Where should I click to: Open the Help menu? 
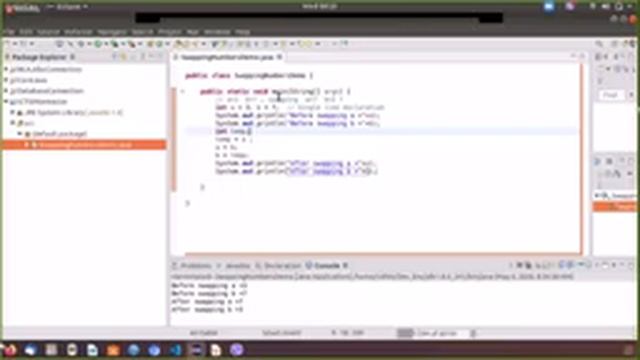242,32
